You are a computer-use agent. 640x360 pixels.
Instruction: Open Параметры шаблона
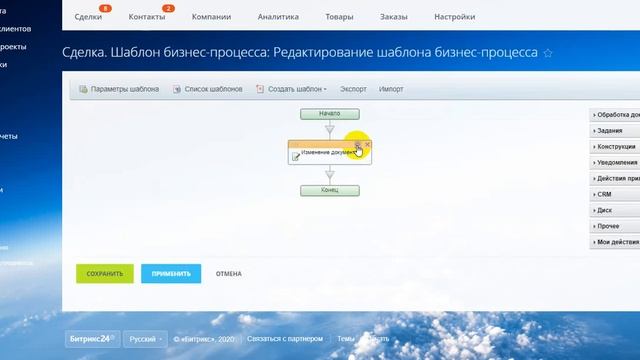(x=119, y=89)
